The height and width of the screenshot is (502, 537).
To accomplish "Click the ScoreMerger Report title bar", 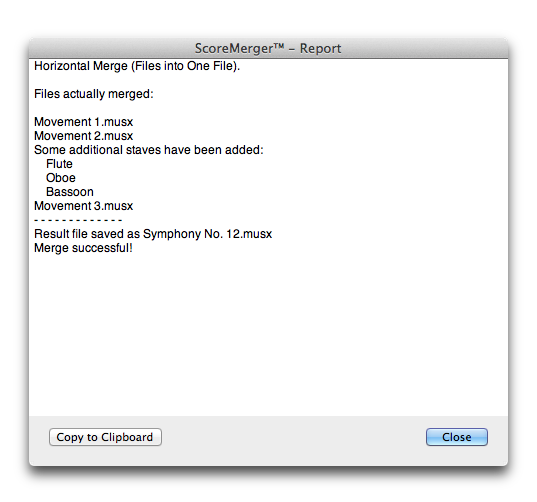I will point(268,48).
